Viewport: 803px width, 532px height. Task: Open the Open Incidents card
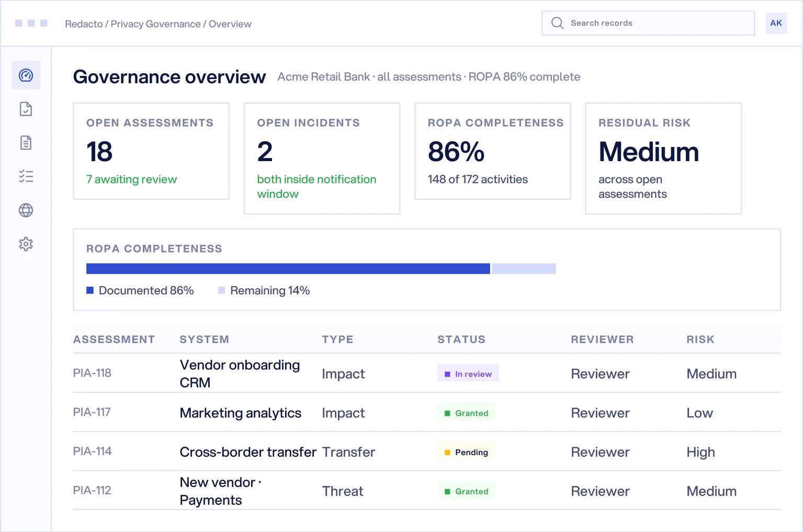click(322, 159)
